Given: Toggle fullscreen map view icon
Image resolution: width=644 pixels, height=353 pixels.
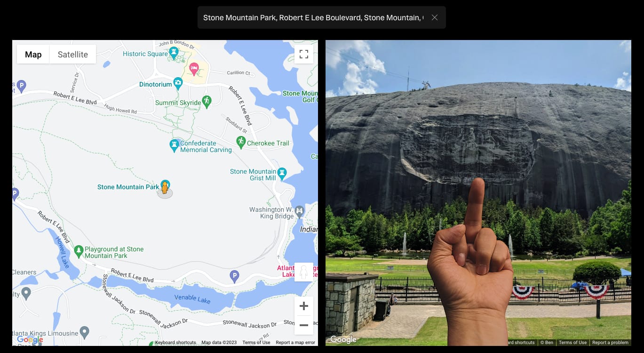Looking at the screenshot, I should [x=304, y=54].
